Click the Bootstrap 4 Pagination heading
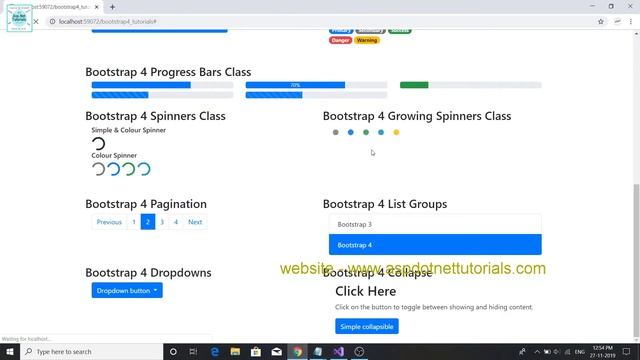640x360 pixels. tap(146, 204)
